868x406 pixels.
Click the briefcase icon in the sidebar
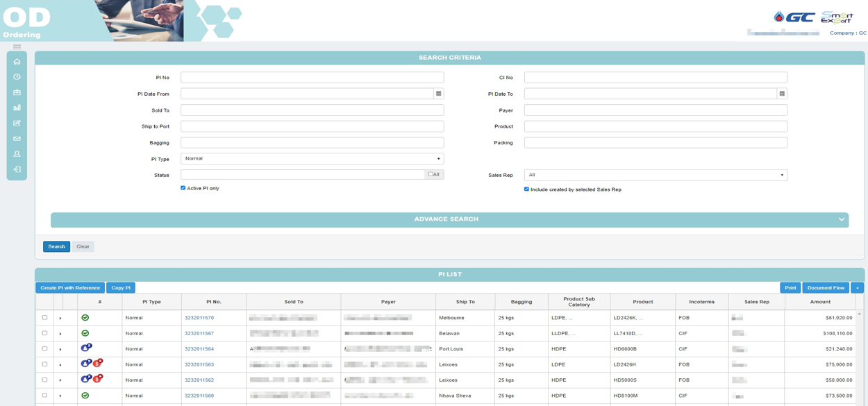point(17,92)
